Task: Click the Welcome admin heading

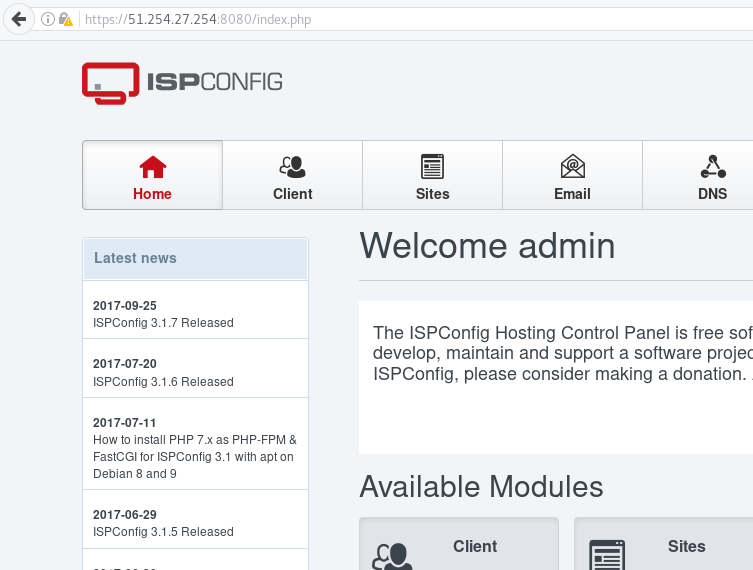Action: point(487,246)
